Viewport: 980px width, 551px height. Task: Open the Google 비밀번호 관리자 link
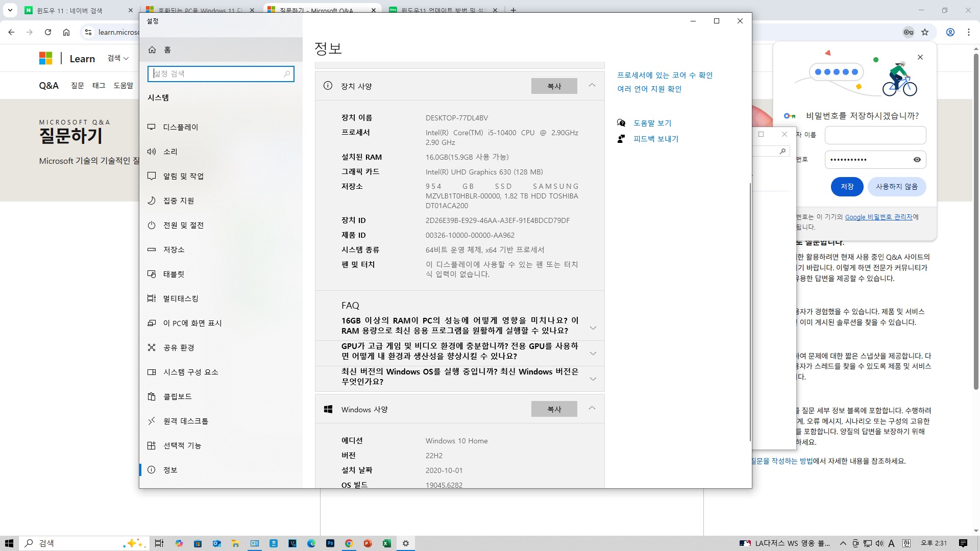pos(878,217)
